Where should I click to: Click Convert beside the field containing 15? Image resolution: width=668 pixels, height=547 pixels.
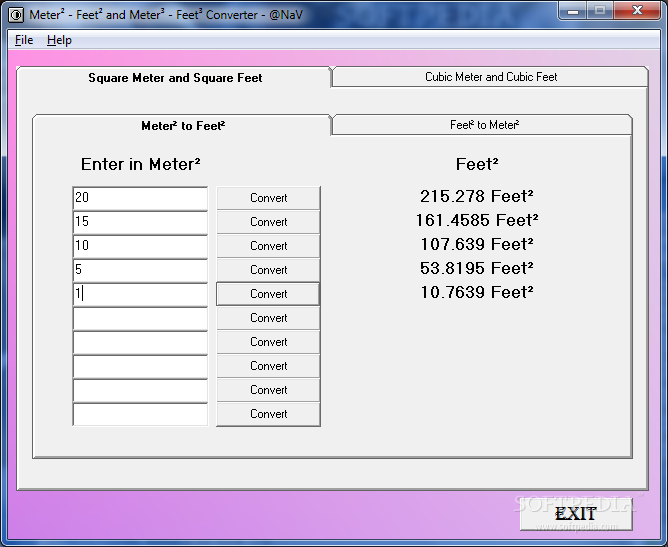pyautogui.click(x=268, y=222)
